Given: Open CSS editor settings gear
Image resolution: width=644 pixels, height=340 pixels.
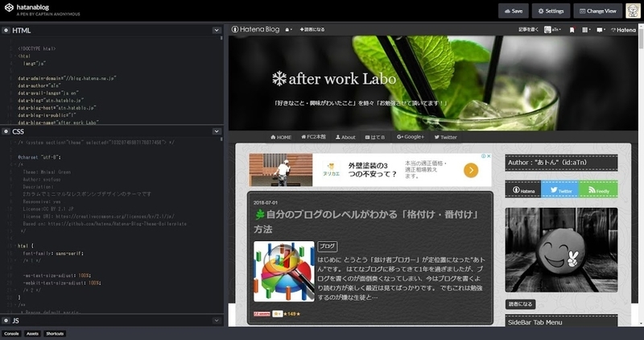Looking at the screenshot, I should click(6, 131).
